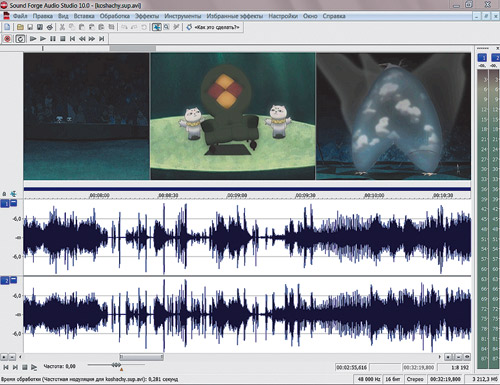Save the file with the floppy icon
This screenshot has width=500, height=385.
[30, 27]
